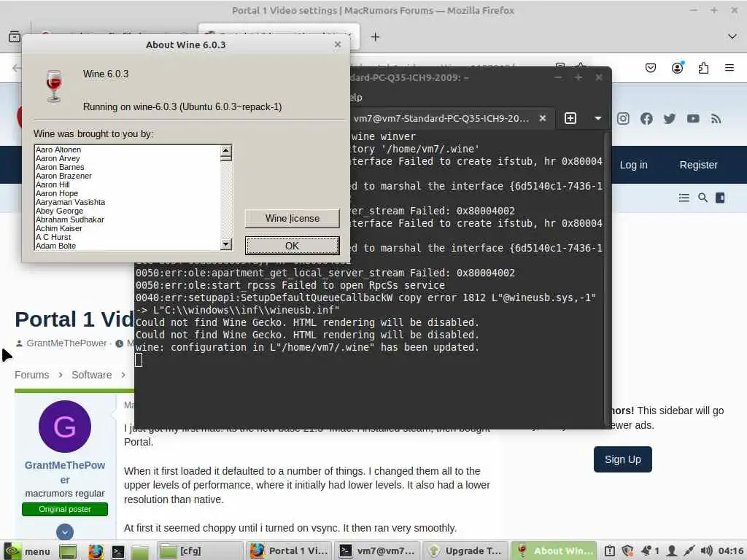
Task: Switch to Portal 1 Vi... Firefox taskbar item
Action: 289,551
